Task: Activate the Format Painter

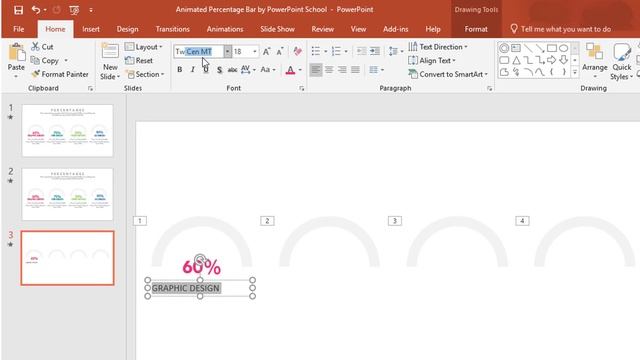Action: point(60,74)
